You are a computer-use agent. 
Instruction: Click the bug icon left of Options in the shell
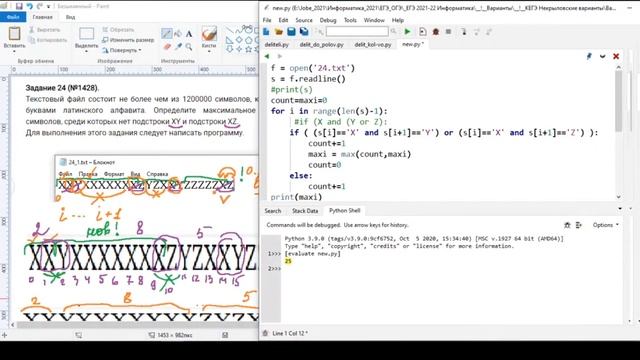click(567, 225)
